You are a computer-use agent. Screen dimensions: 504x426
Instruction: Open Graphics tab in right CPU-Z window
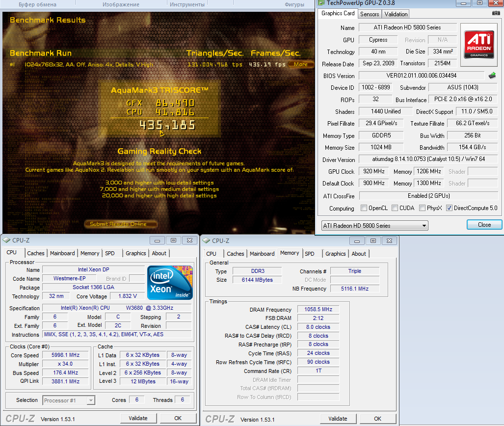point(335,254)
